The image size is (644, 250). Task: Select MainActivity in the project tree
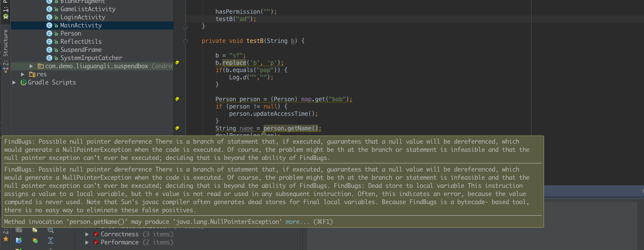(x=81, y=25)
